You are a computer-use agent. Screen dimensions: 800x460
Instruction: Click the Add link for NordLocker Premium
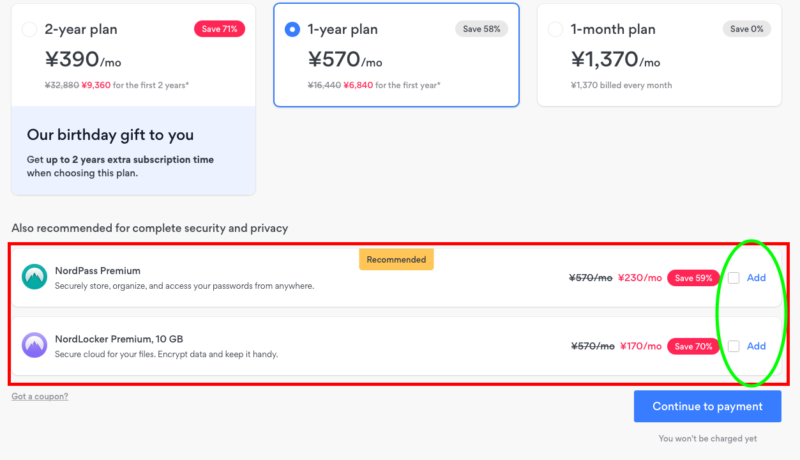point(756,346)
